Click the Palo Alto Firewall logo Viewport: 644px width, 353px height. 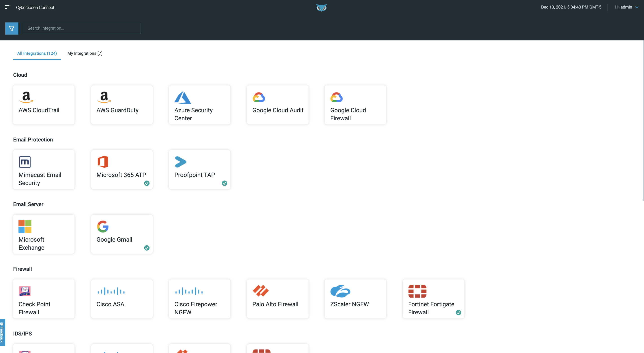261,291
